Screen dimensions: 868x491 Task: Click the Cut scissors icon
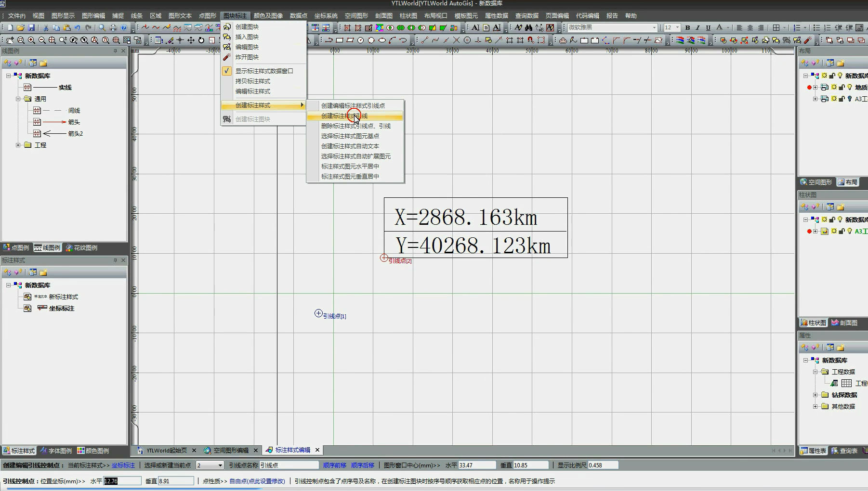pos(46,28)
